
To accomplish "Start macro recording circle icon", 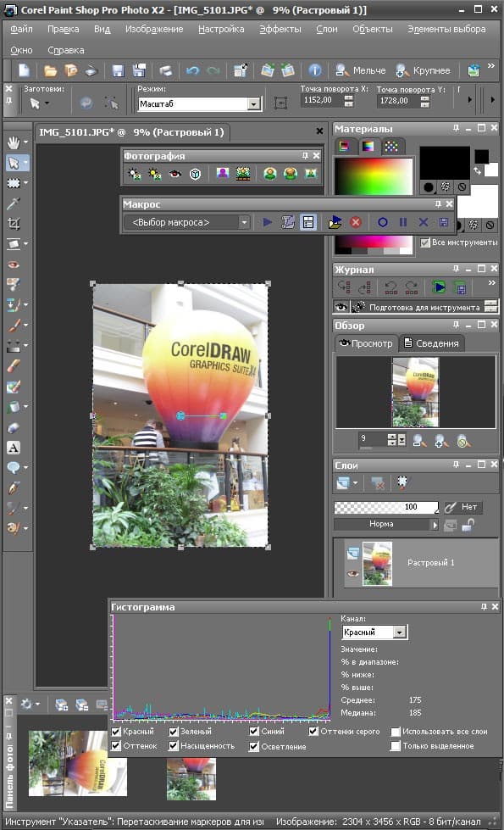I will pos(382,222).
